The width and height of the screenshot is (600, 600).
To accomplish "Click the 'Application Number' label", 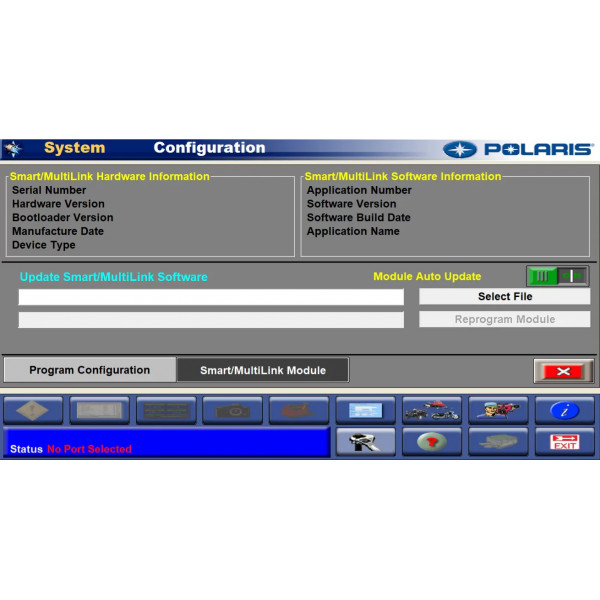I will point(359,190).
